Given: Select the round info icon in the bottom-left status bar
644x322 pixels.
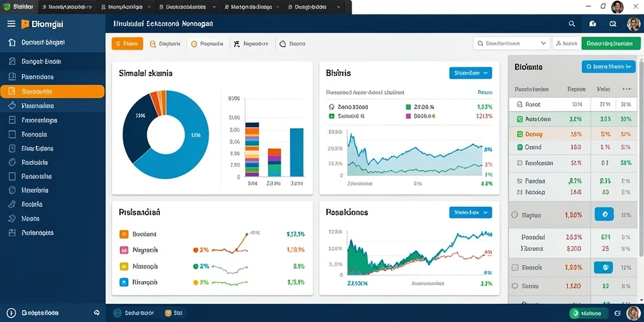Looking at the screenshot, I should point(11,313).
